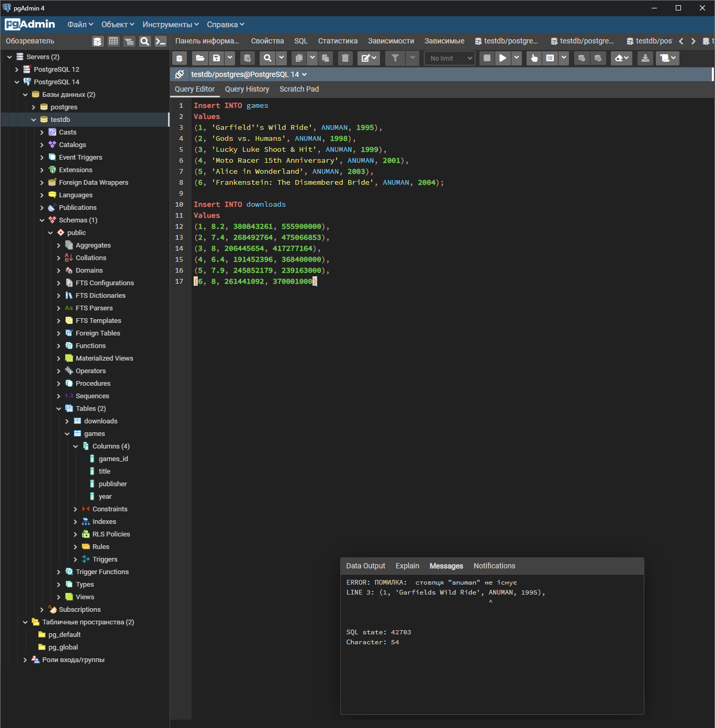Image resolution: width=715 pixels, height=728 pixels.
Task: Select the Materialized Views node
Action: tap(104, 359)
